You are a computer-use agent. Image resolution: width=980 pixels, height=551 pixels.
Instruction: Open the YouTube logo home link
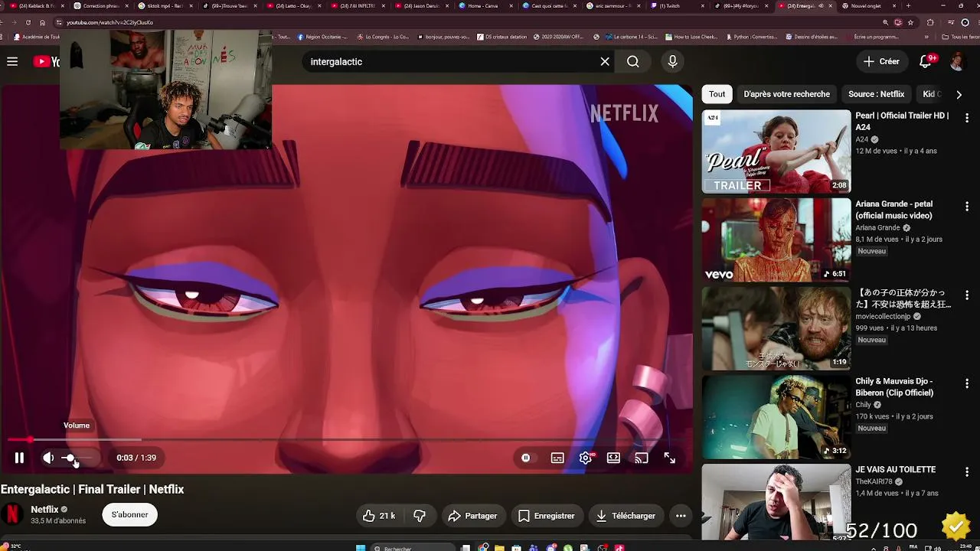pos(46,61)
